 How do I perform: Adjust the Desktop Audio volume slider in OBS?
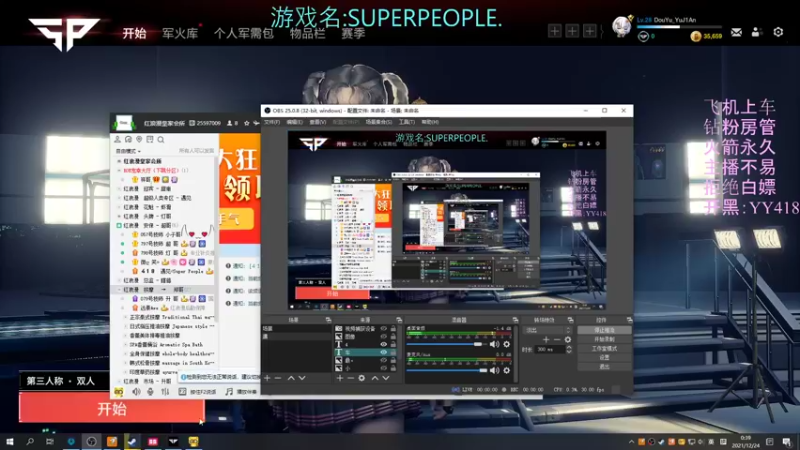tap(446, 344)
